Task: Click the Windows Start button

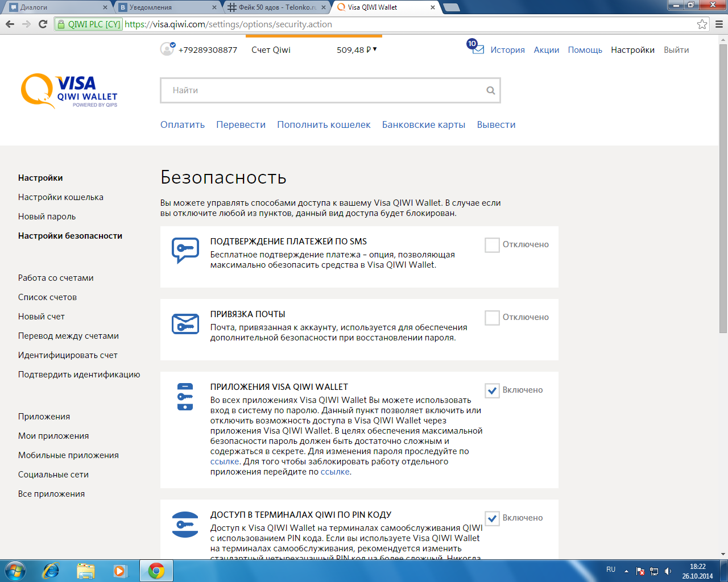Action: [15, 571]
